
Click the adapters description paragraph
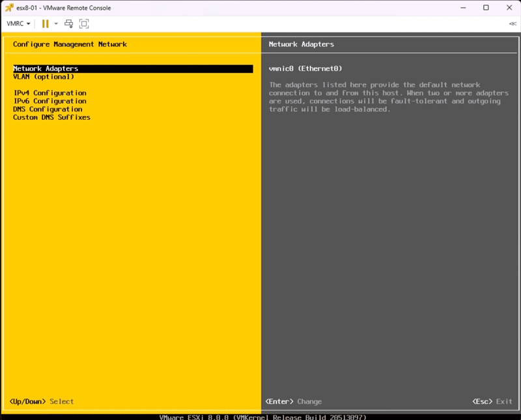388,97
